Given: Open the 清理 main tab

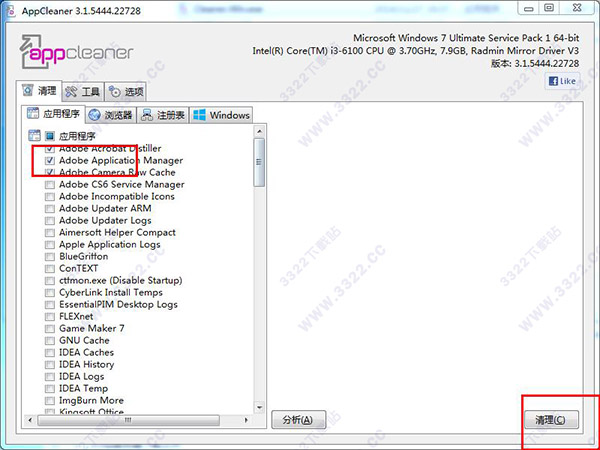Looking at the screenshot, I should pos(39,91).
